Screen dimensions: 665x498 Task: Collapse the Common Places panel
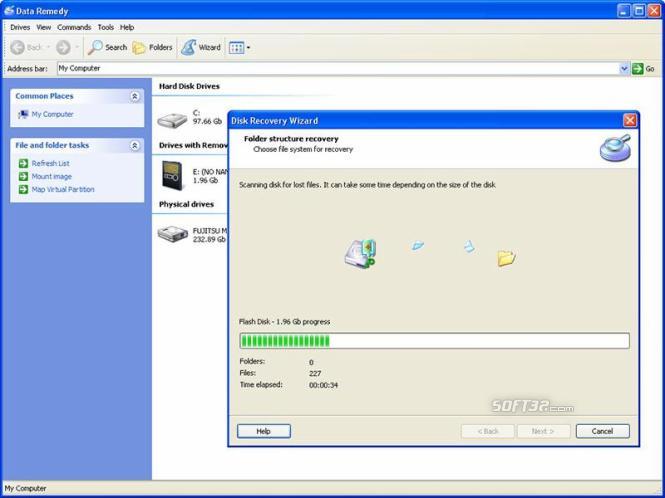[134, 96]
